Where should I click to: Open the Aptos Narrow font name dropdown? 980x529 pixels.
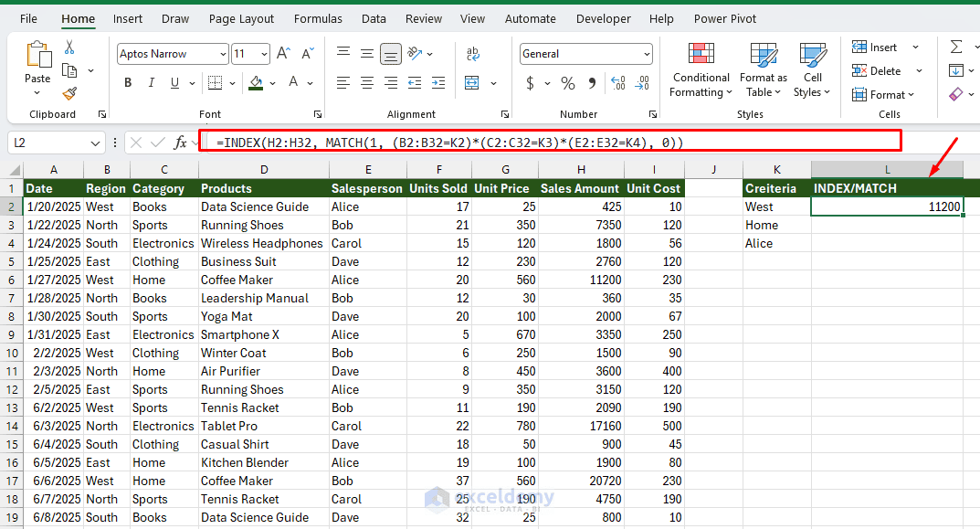click(x=223, y=55)
